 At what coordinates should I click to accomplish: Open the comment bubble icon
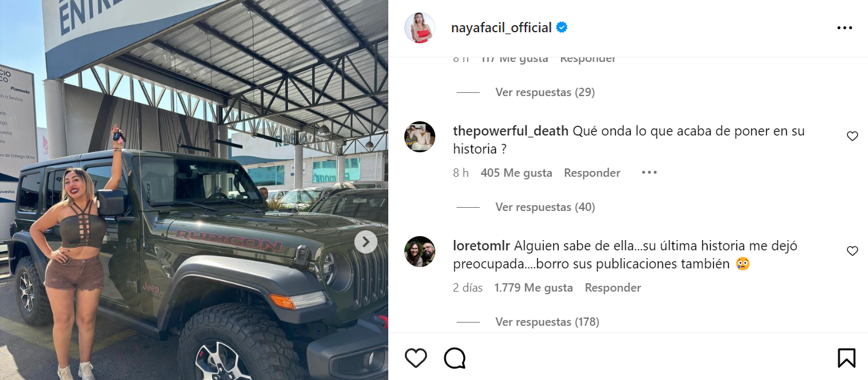pos(455,357)
